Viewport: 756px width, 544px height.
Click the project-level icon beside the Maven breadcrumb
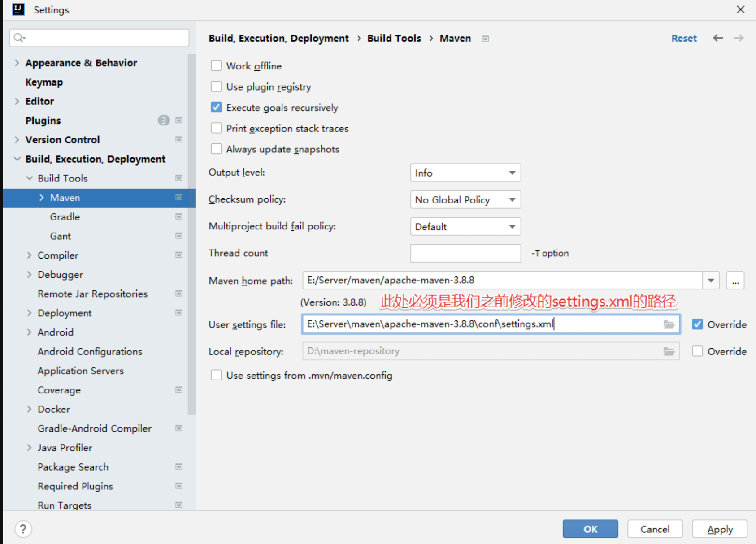(x=485, y=39)
